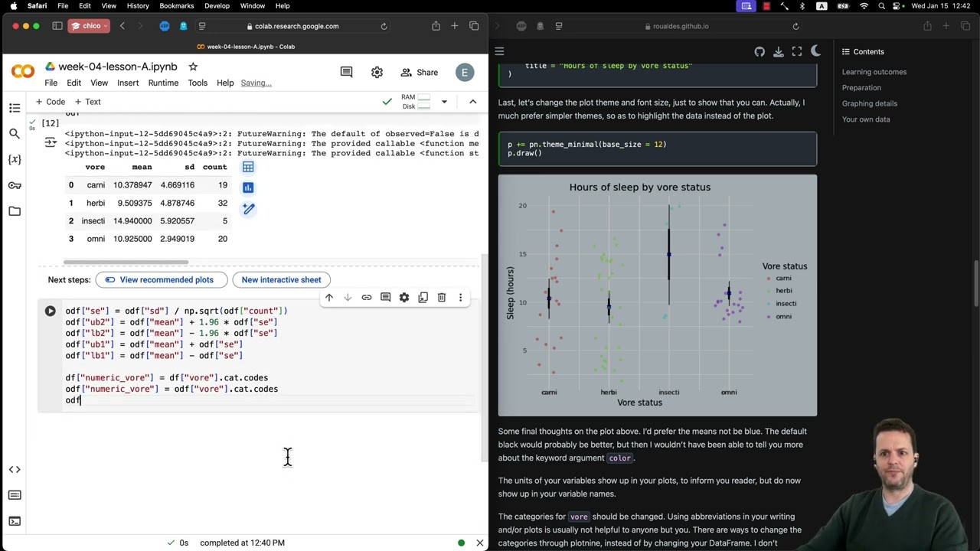The width and height of the screenshot is (980, 551).
Task: Go to Your own data section
Action: pos(866,119)
